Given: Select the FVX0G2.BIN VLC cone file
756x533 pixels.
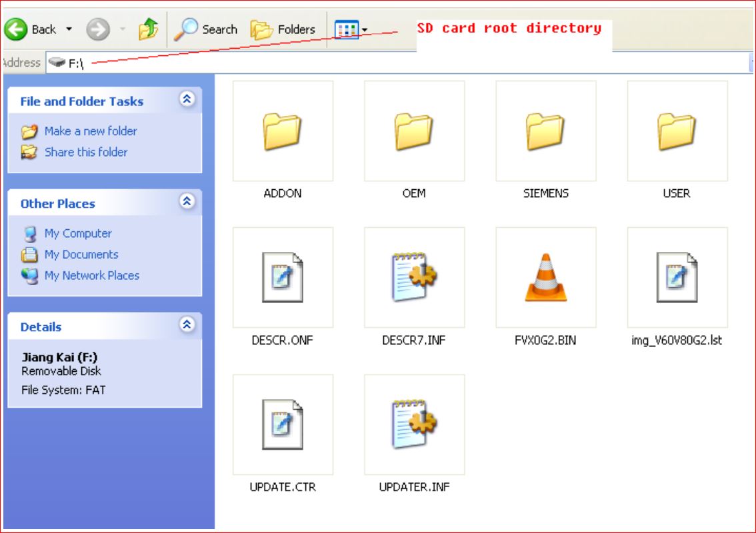Looking at the screenshot, I should (x=545, y=277).
